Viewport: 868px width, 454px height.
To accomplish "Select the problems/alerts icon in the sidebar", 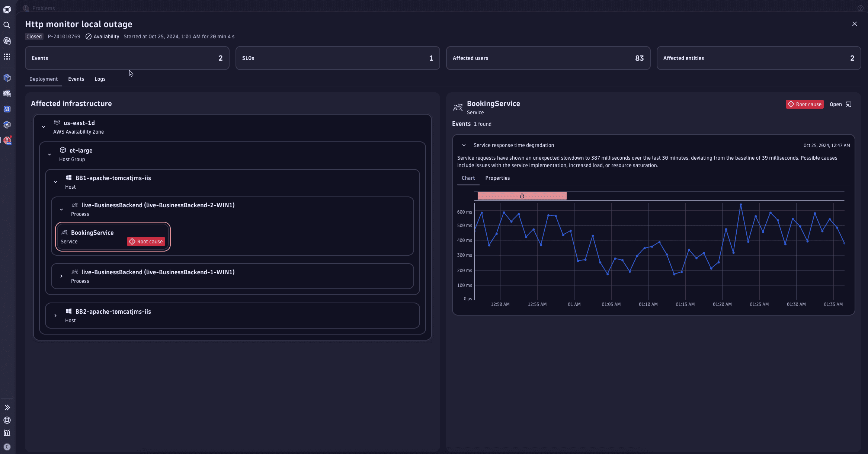I will click(7, 141).
